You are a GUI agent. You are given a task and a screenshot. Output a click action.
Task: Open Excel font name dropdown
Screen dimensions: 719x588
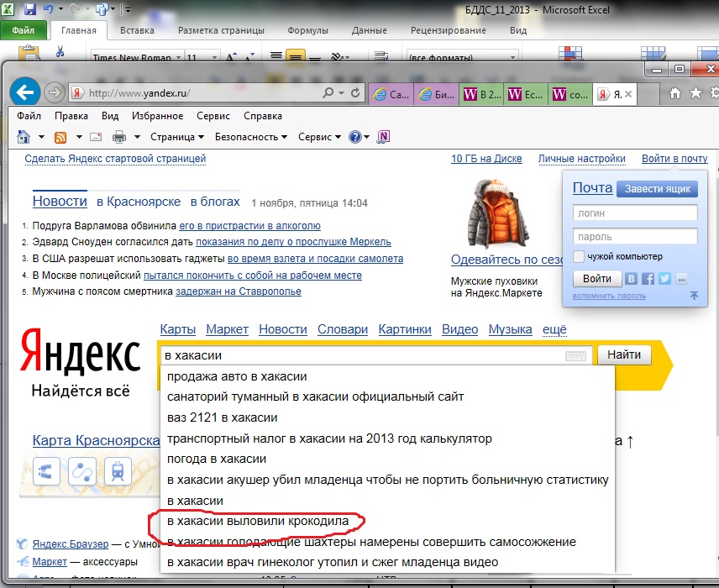coord(178,57)
